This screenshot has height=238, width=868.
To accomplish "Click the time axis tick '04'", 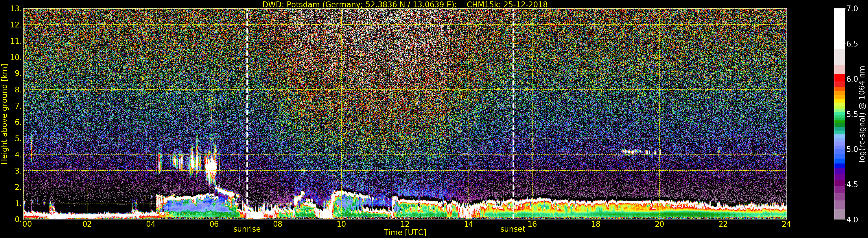I will pyautogui.click(x=151, y=224).
